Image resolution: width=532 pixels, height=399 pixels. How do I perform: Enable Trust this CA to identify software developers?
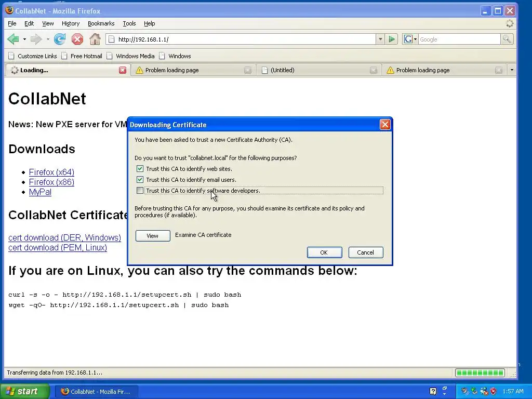(140, 190)
